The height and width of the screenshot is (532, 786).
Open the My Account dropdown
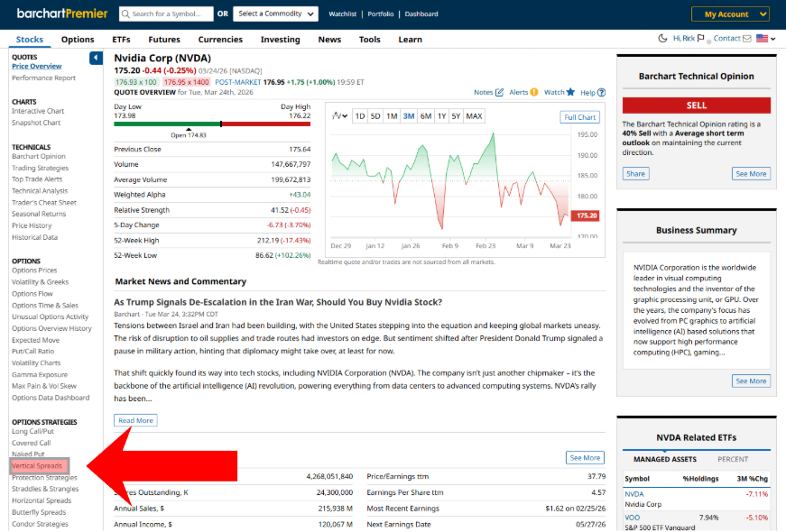(730, 14)
